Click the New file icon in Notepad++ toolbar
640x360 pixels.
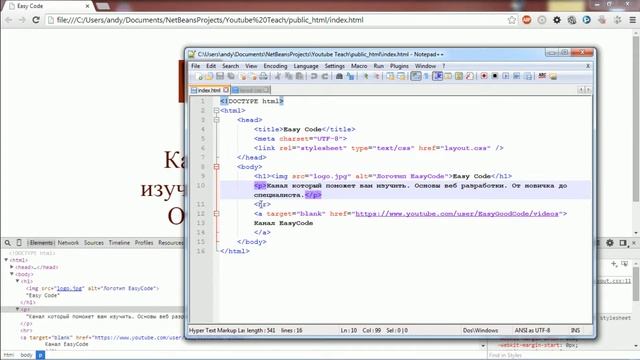[x=200, y=76]
